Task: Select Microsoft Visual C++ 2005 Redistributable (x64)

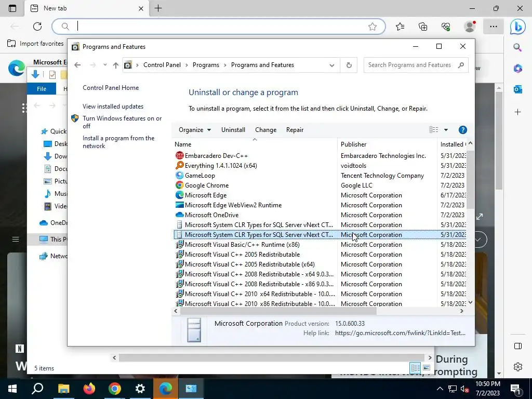Action: [250, 264]
